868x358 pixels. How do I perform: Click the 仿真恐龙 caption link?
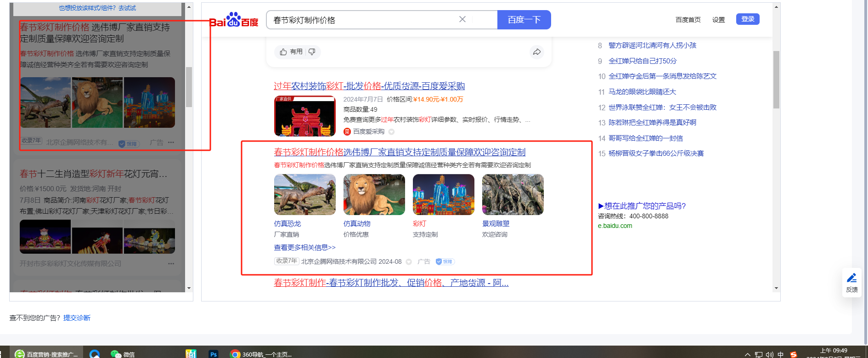287,224
